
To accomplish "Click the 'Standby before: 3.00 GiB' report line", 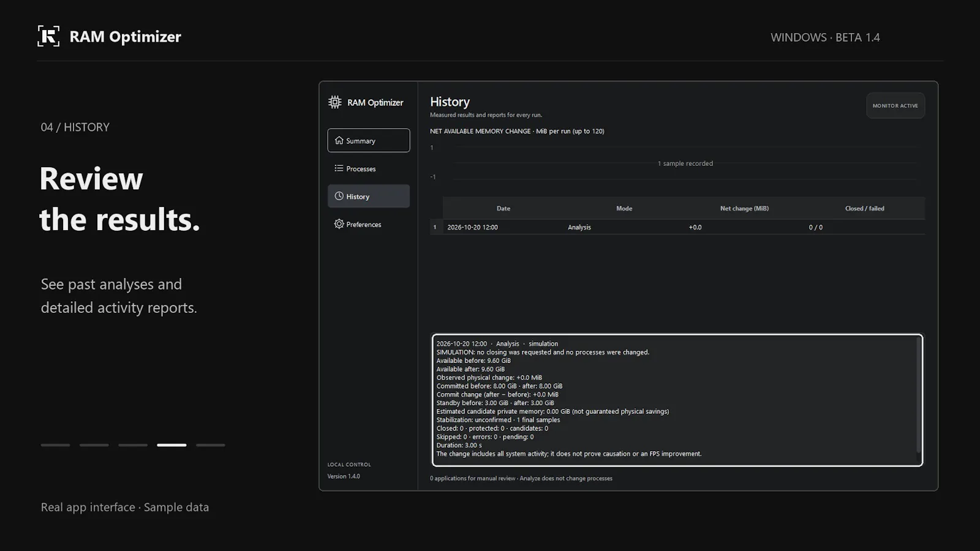I will tap(495, 403).
